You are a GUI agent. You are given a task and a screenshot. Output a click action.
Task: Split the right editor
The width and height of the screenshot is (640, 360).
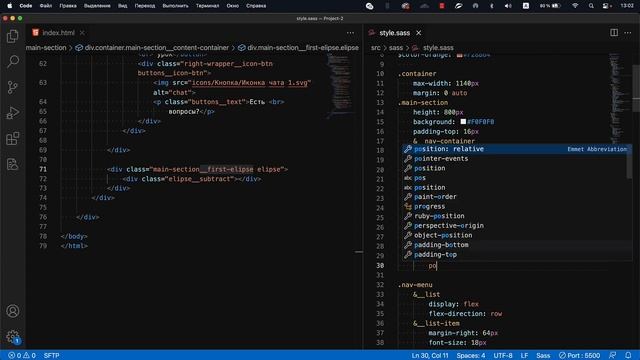[x=614, y=33]
